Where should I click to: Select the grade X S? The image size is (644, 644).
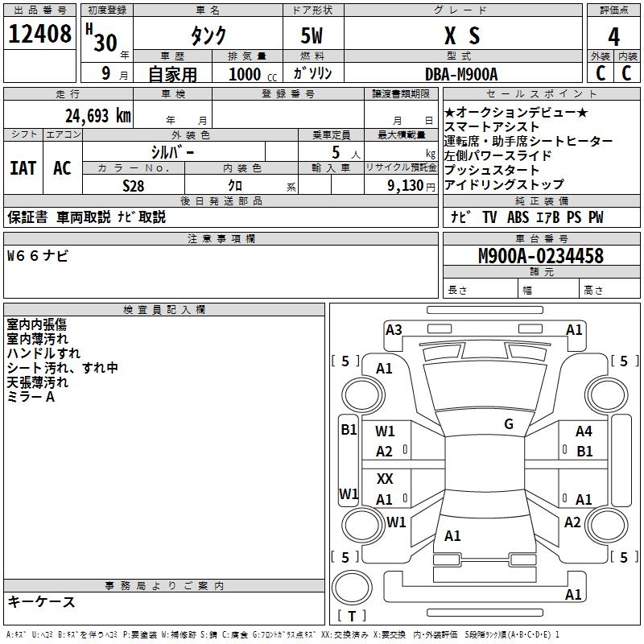462,35
